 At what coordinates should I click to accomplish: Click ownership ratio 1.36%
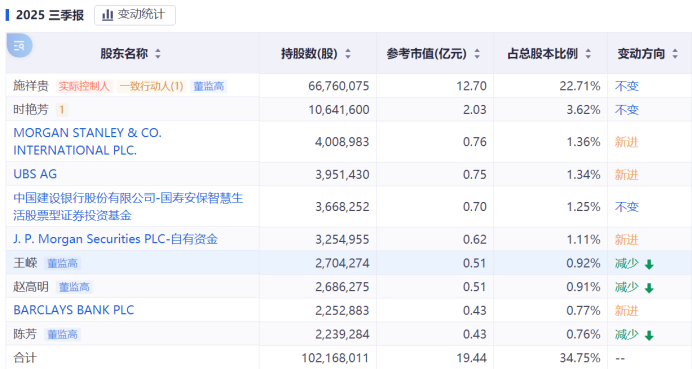point(583,142)
